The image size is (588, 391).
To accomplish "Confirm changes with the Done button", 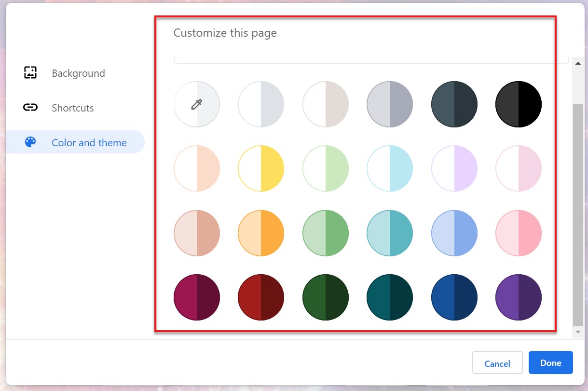I will [550, 363].
